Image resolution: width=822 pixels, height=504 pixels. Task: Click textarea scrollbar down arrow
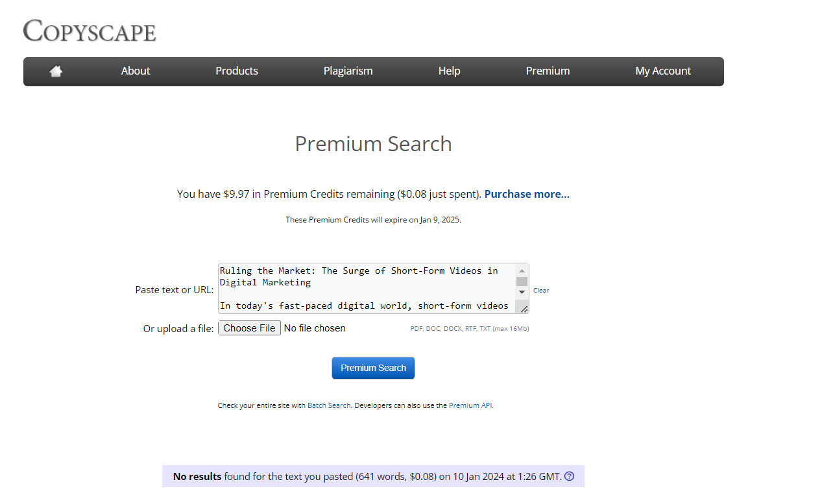click(522, 293)
